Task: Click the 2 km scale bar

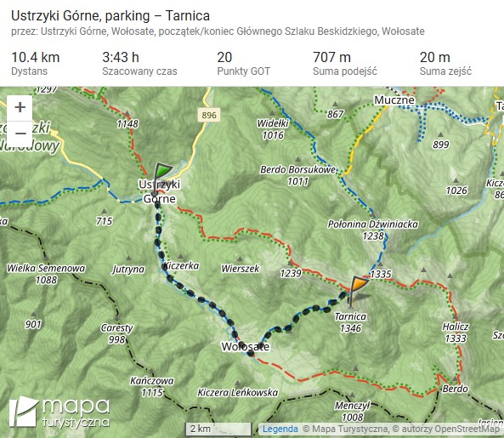Action: 218,429
